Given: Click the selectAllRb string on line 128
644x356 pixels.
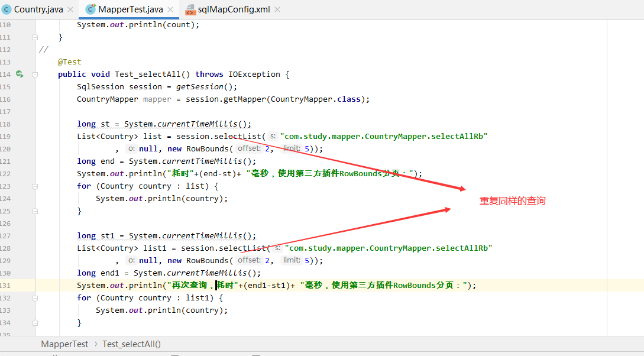Looking at the screenshot, I should tap(389, 248).
